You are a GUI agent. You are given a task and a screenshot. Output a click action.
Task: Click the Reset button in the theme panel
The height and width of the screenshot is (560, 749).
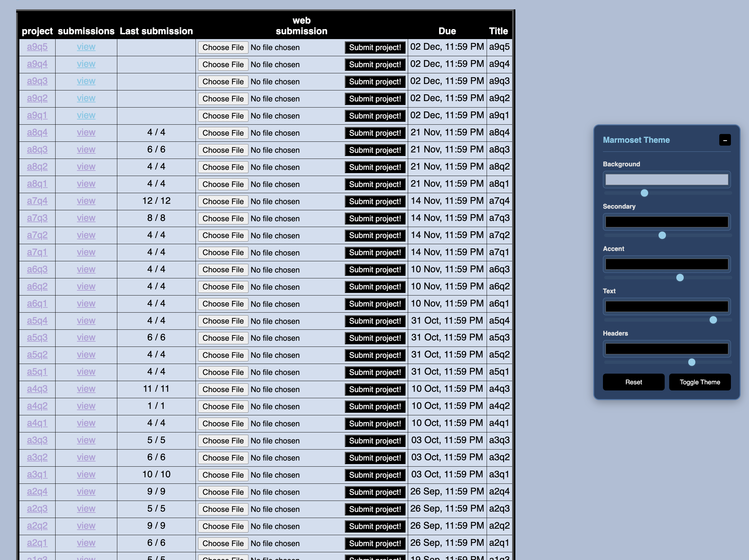633,382
